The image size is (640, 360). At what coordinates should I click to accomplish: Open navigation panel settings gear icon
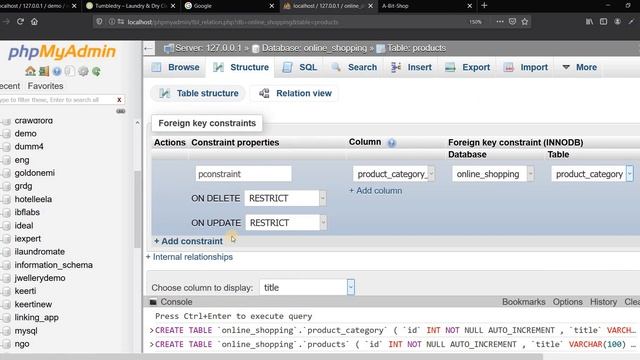click(x=83, y=71)
